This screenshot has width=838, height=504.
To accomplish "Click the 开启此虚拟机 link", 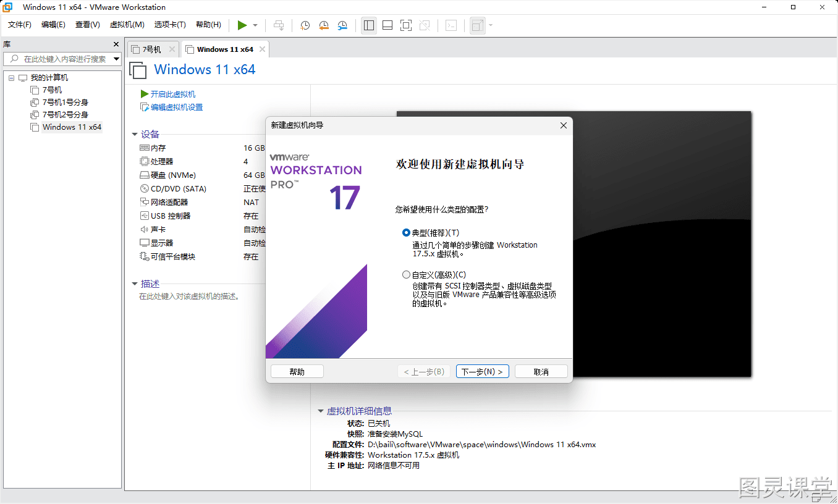I will point(173,94).
